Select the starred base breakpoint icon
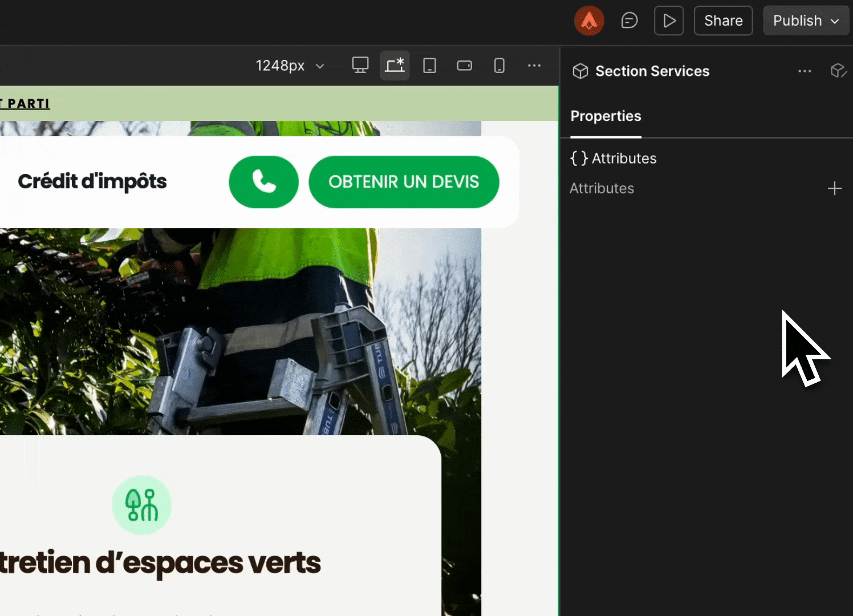853x616 pixels. (x=395, y=65)
